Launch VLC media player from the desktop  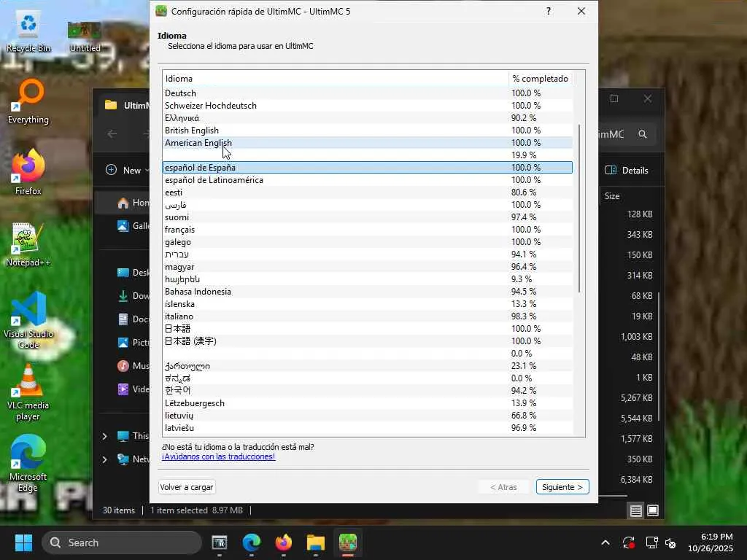tap(28, 392)
